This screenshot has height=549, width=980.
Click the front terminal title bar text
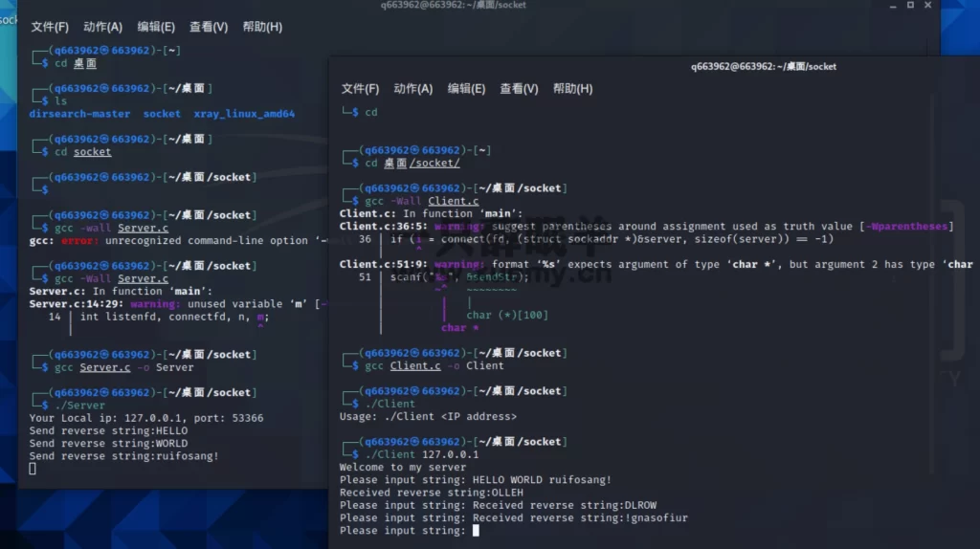tap(763, 66)
